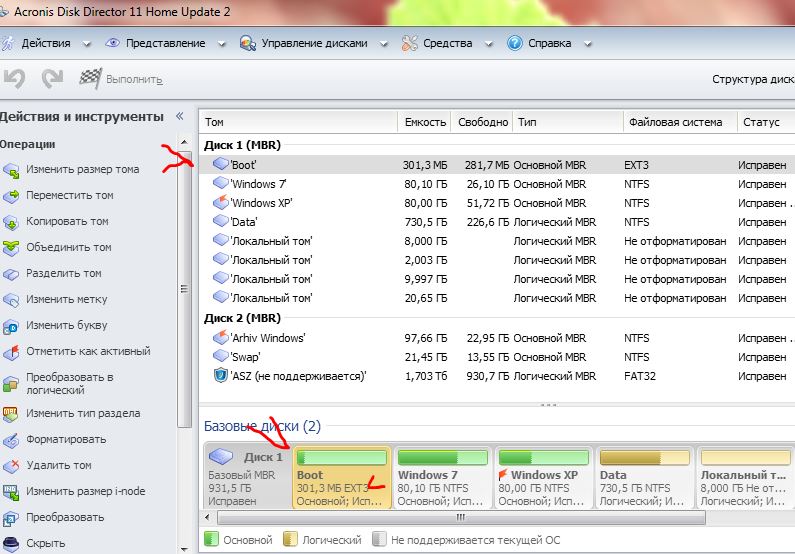The image size is (795, 554).
Task: Click the Mark as active icon (Отметить как активный)
Action: (11, 352)
